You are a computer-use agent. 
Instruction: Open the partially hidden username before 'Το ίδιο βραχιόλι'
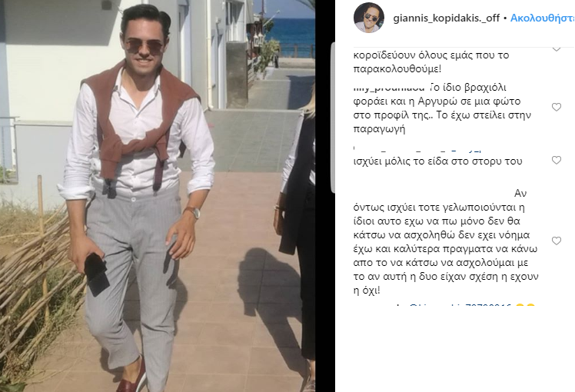point(389,88)
